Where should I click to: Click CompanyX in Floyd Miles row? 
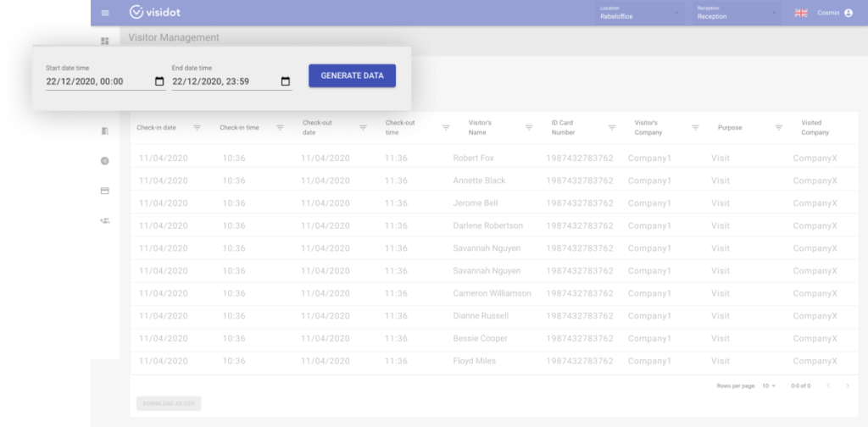[x=815, y=361]
